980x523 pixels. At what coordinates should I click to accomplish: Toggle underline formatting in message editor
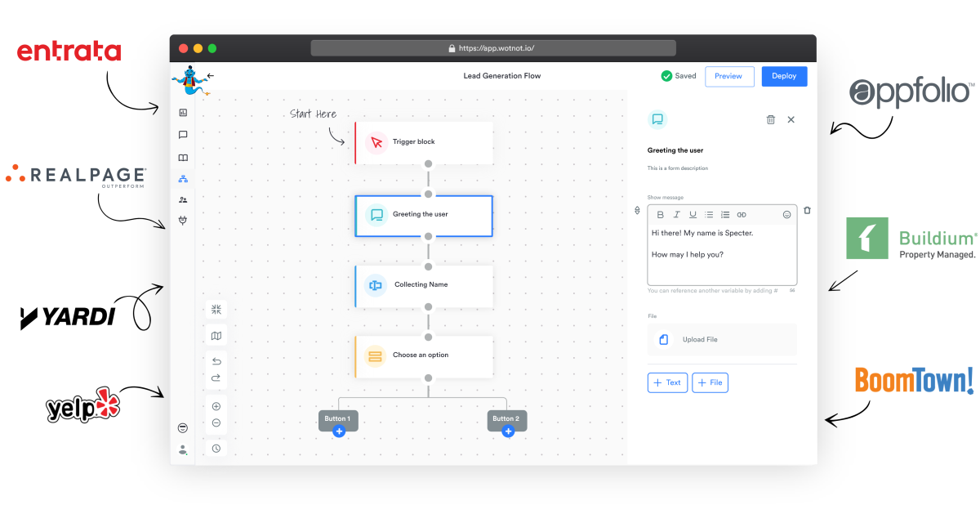(x=693, y=215)
